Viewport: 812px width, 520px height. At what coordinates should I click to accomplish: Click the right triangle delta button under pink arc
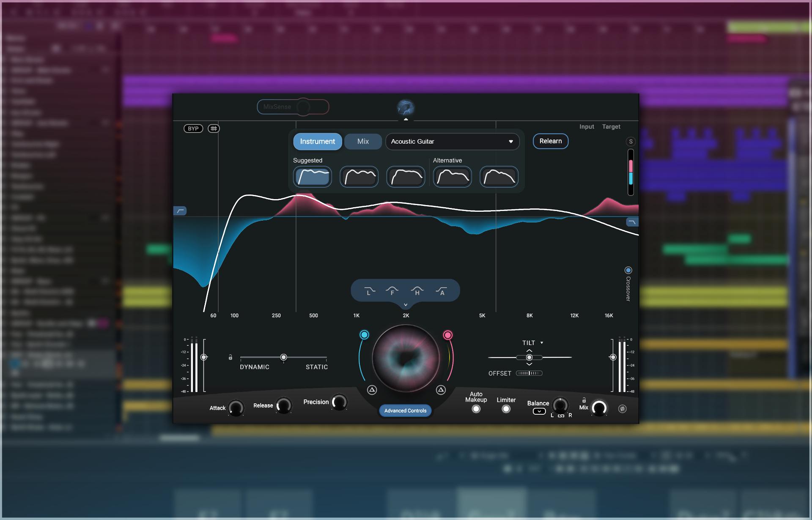[x=441, y=390]
